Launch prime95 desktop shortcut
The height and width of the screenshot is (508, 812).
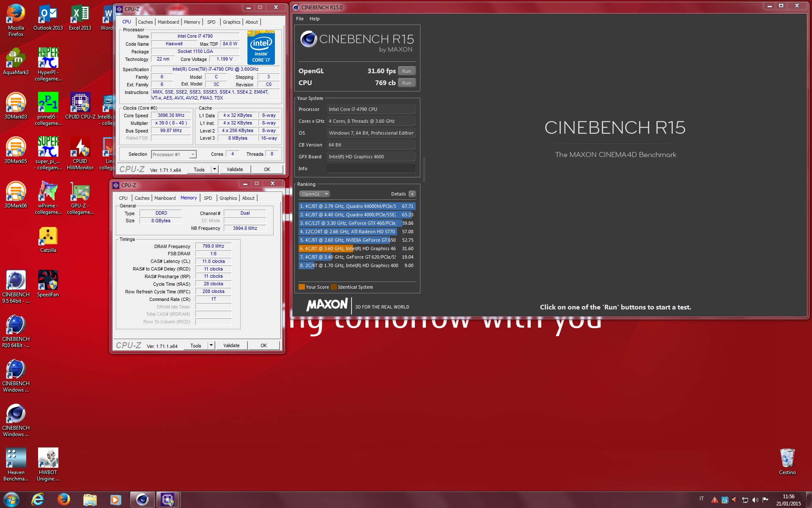[48, 109]
